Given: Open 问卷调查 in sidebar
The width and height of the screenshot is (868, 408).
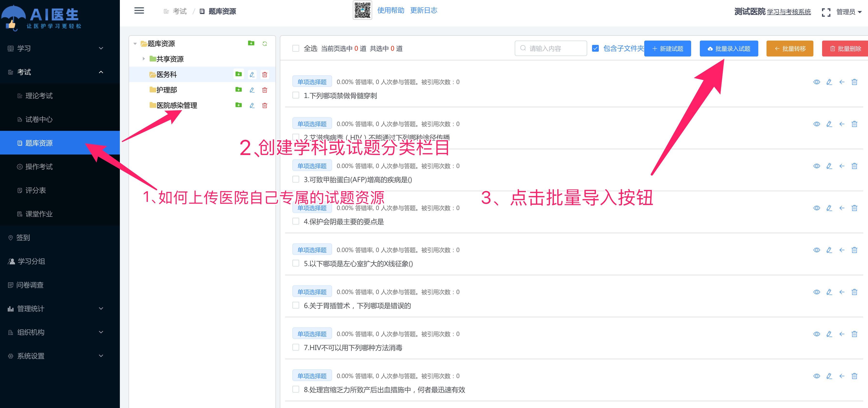Looking at the screenshot, I should [x=60, y=285].
